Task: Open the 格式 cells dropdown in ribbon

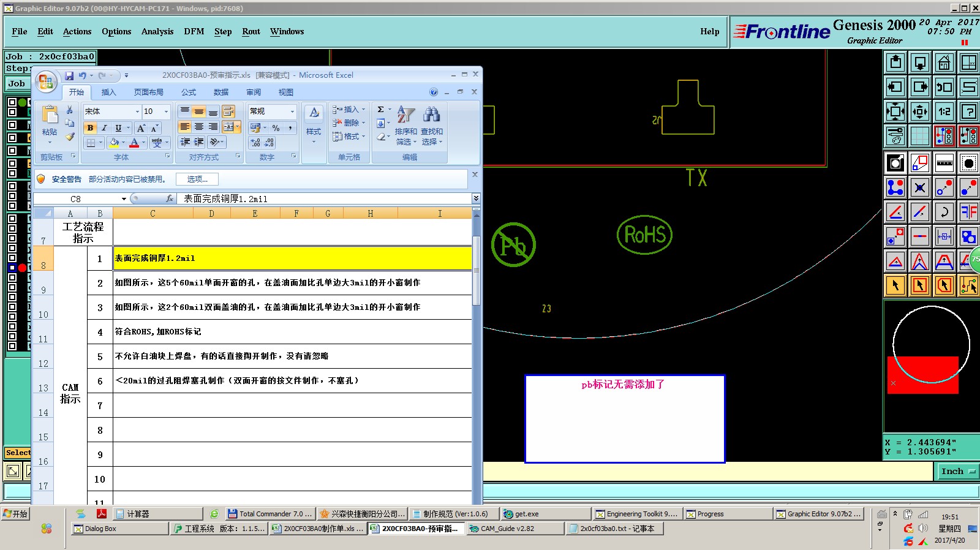Action: coord(349,137)
